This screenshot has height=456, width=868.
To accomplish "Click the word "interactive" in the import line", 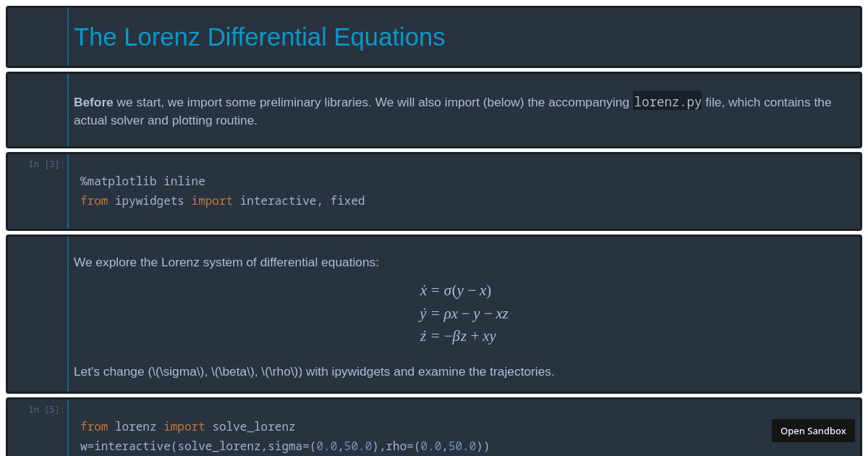I will (278, 200).
